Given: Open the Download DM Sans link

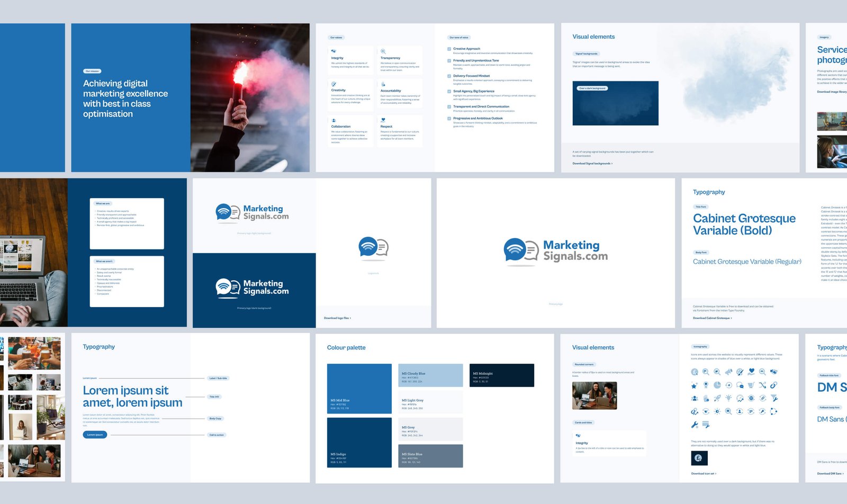Looking at the screenshot, I should pyautogui.click(x=831, y=474).
